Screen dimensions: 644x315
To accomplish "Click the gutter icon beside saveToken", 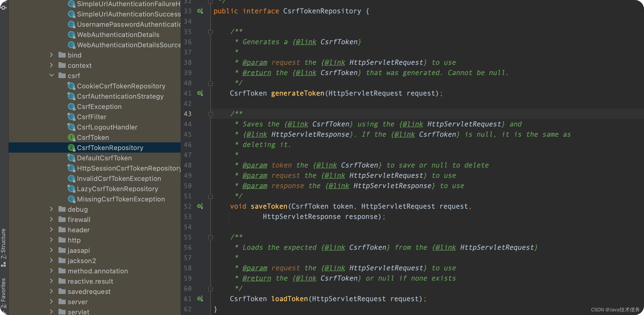I will [x=200, y=206].
